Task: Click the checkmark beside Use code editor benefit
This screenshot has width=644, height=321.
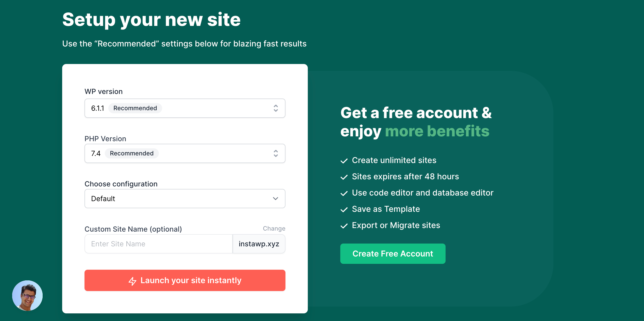Action: point(344,193)
